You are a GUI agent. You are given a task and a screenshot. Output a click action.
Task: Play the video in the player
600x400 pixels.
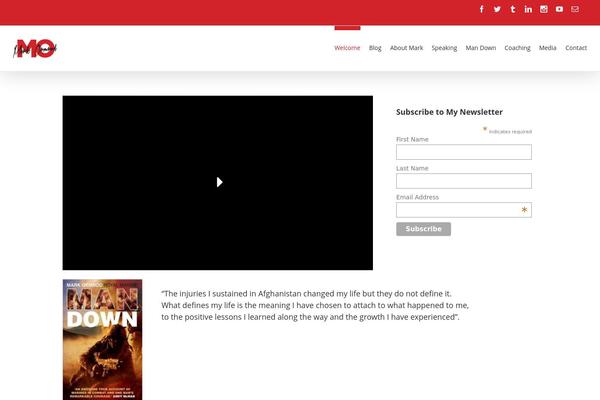pyautogui.click(x=219, y=182)
